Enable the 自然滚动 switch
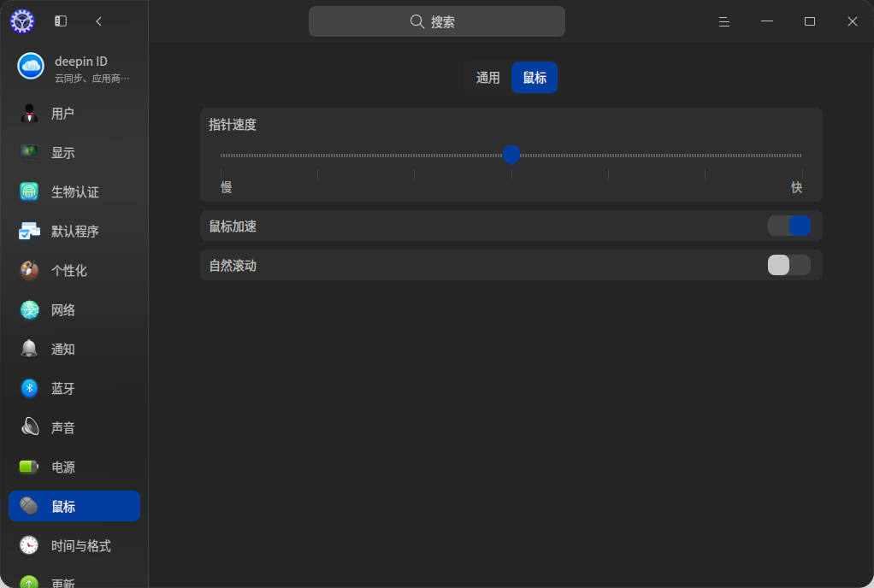 pyautogui.click(x=788, y=265)
